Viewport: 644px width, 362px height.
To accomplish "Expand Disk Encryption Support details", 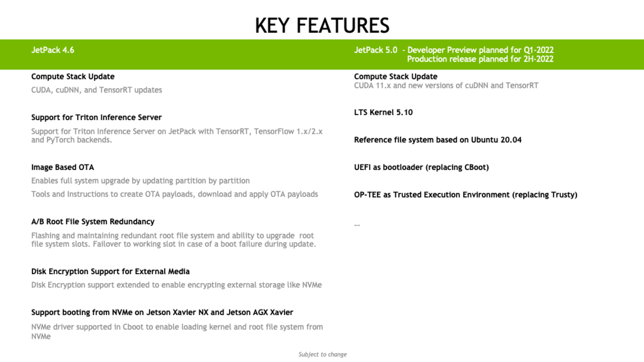I will point(111,271).
